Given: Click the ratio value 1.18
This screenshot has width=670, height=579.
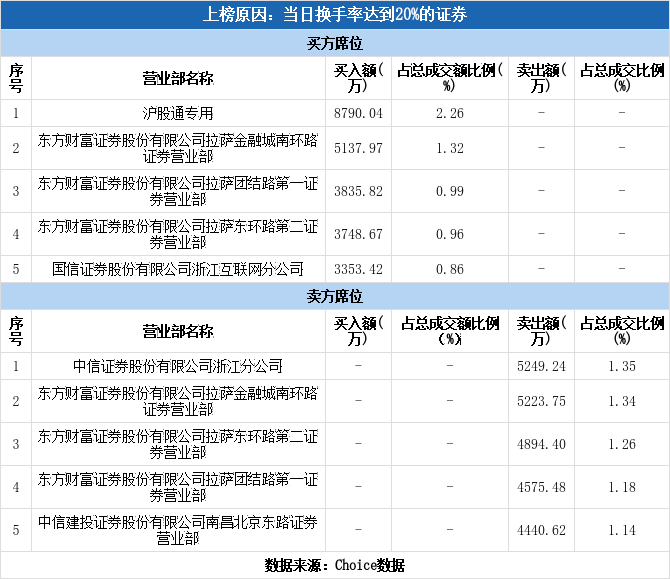Looking at the screenshot, I should pyautogui.click(x=622, y=487).
